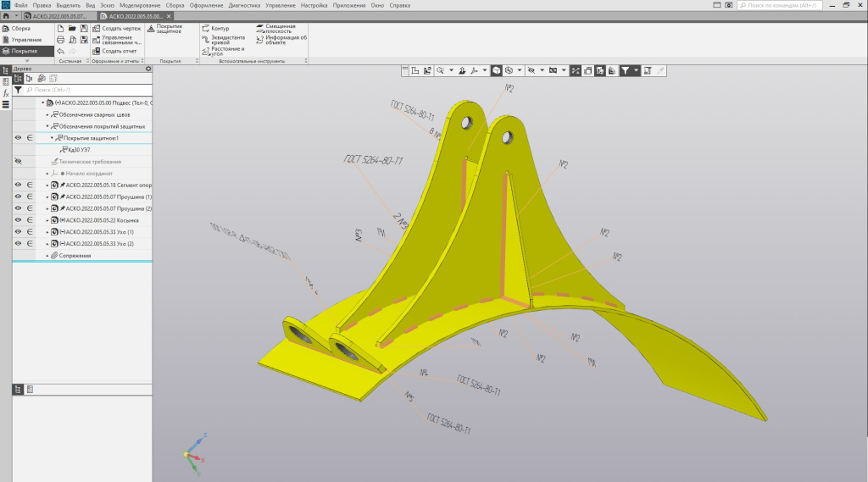Screen dimensions: 868x482
Task: Click the hide elements crossed-eye icon in view toolbar
Action: (531, 71)
